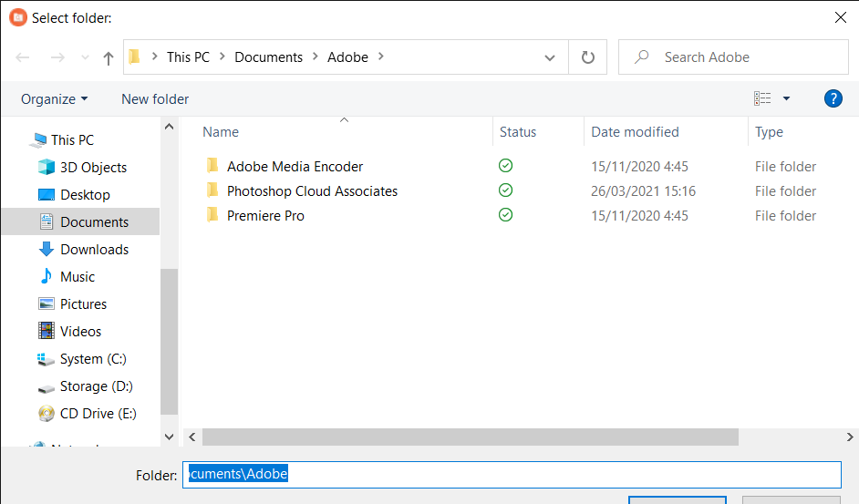Open Pictures in navigation pane
This screenshot has width=859, height=504.
click(x=83, y=304)
